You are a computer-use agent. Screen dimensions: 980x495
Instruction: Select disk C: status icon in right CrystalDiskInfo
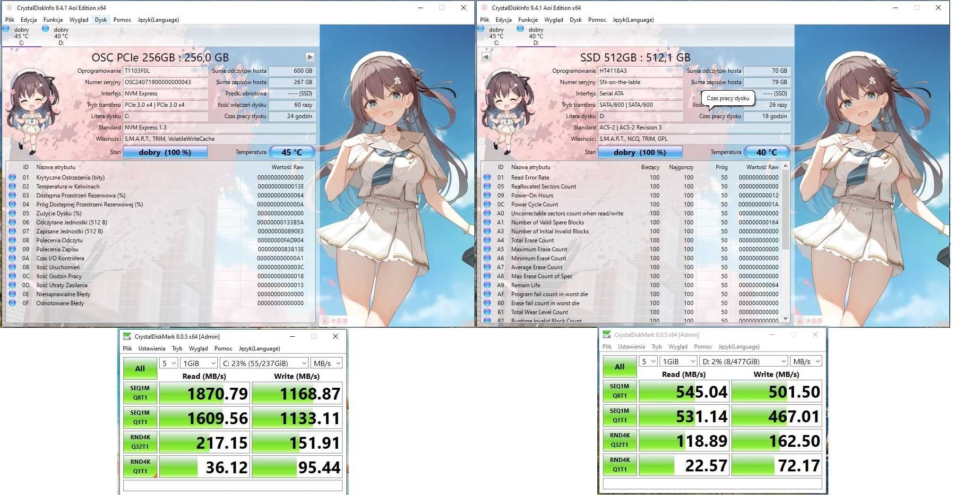pyautogui.click(x=481, y=29)
